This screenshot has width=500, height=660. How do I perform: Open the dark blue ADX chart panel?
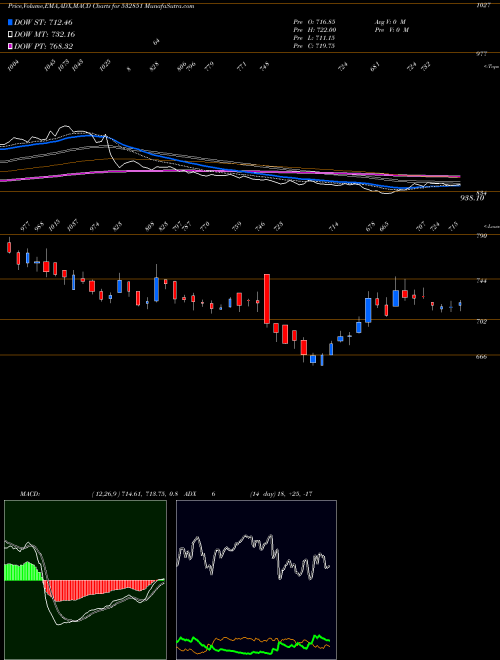click(x=256, y=580)
